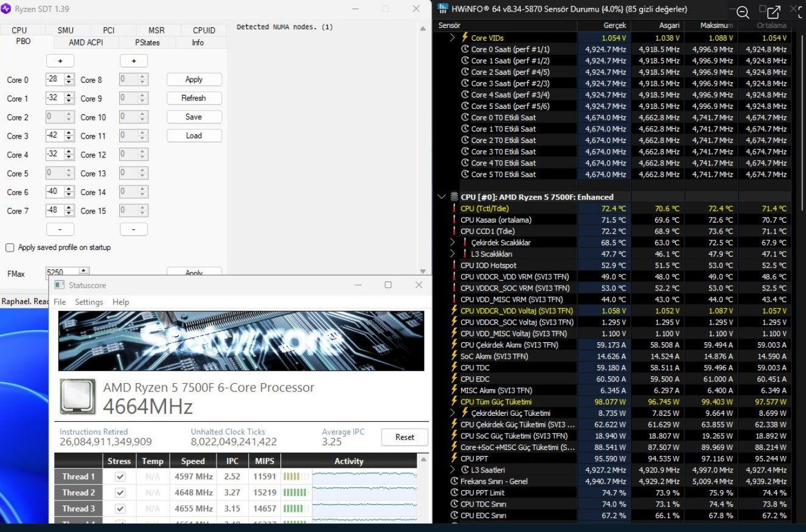Image resolution: width=806 pixels, height=532 pixels.
Task: Expand the Core VIDs sensor group
Action: (x=453, y=38)
